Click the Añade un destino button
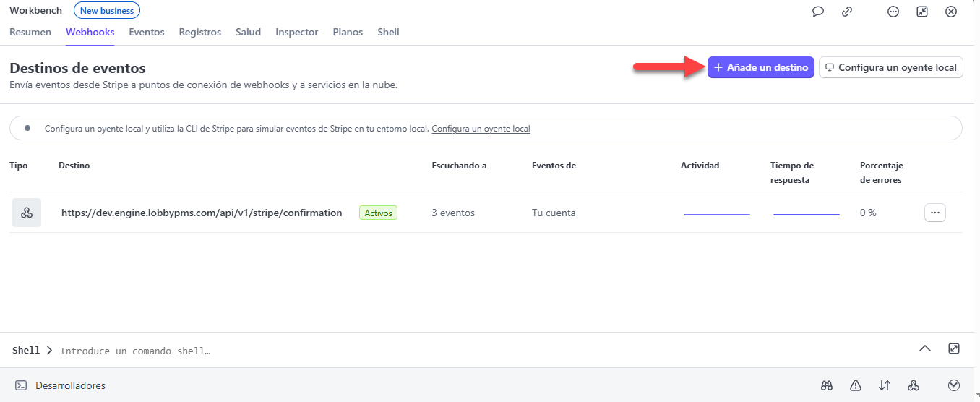The height and width of the screenshot is (402, 980). (x=761, y=67)
